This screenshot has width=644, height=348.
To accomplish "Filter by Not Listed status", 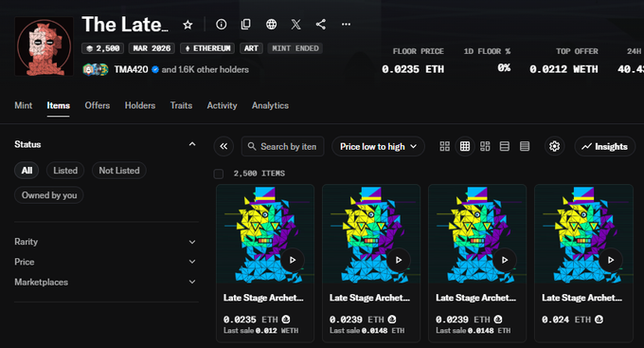I will [119, 171].
